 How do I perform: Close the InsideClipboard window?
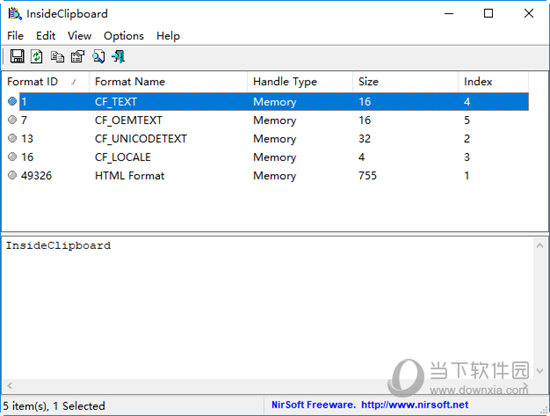coord(529,14)
